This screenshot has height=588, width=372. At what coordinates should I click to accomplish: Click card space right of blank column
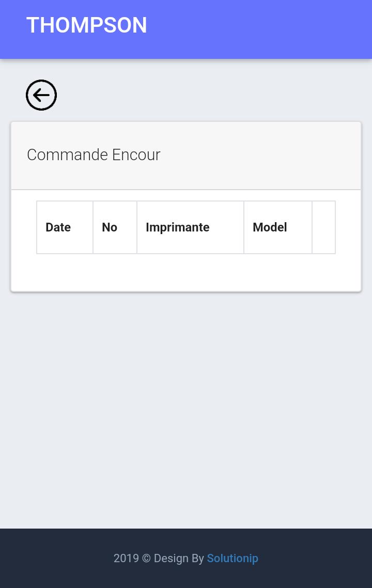(x=348, y=227)
